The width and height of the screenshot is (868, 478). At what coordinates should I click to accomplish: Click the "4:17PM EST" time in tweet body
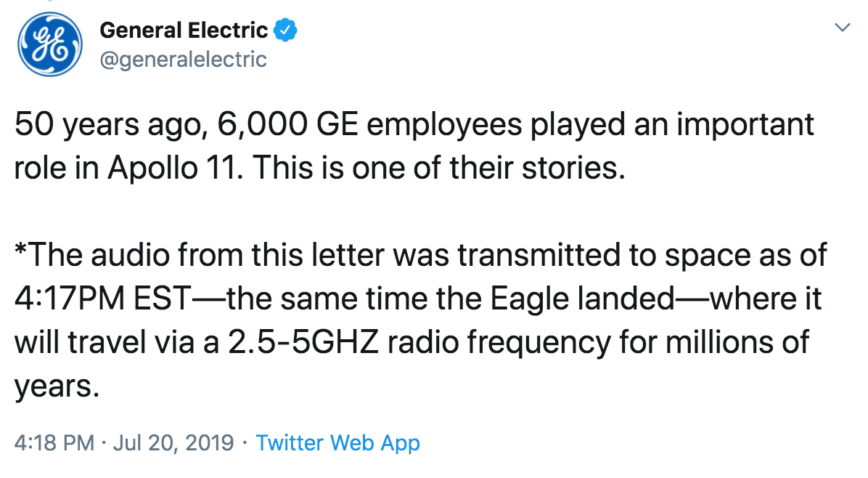103,299
